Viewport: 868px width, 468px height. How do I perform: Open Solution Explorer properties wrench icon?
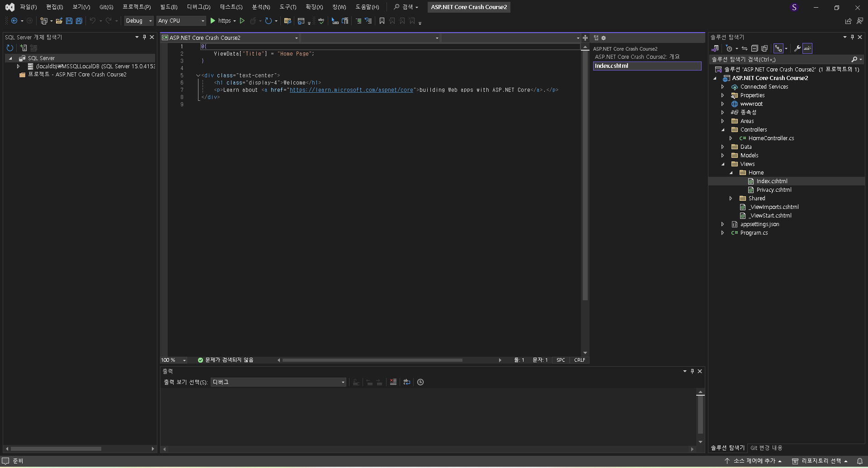(797, 48)
